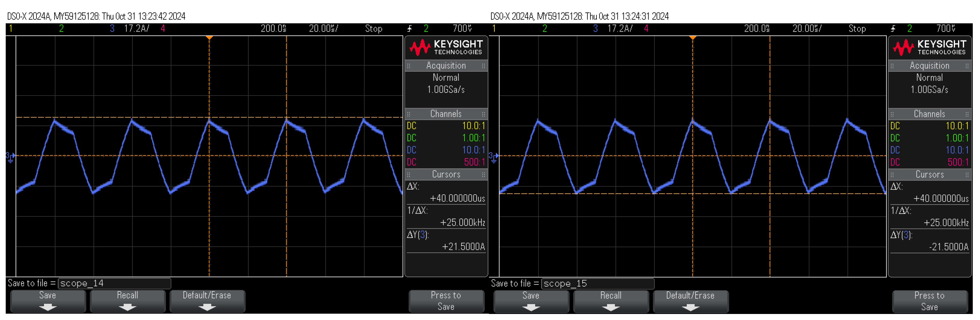980x320 pixels.
Task: Click 1.00GSa/s sample rate in left scope
Action: (x=446, y=89)
